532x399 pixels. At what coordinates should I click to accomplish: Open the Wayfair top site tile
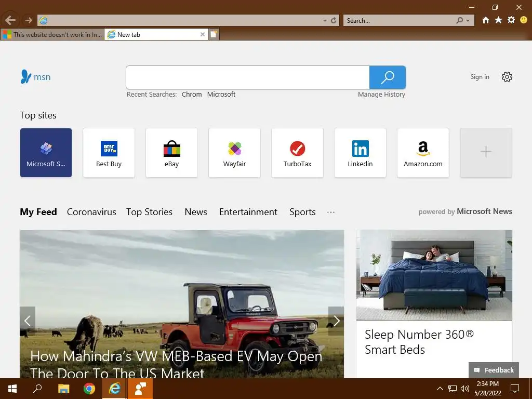(x=234, y=153)
